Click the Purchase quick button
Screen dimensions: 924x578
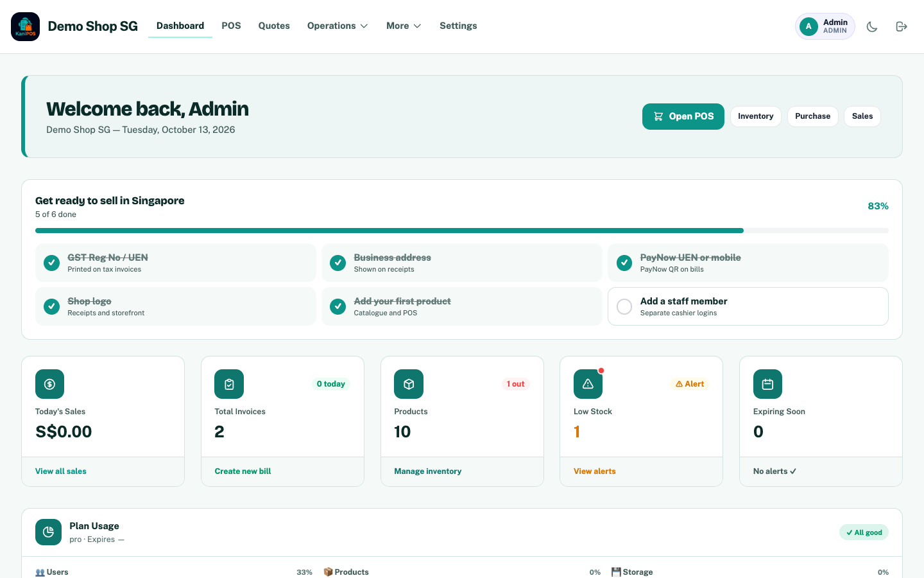click(812, 116)
